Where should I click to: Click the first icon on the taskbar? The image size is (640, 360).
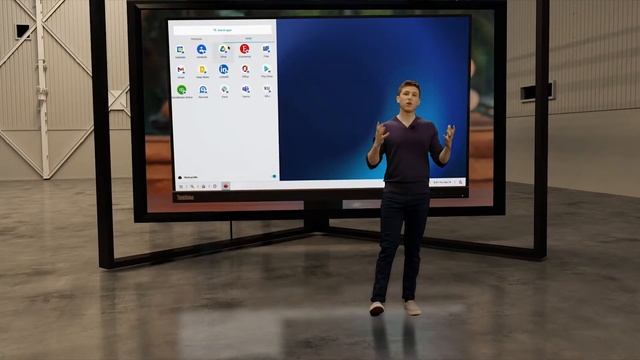[181, 187]
